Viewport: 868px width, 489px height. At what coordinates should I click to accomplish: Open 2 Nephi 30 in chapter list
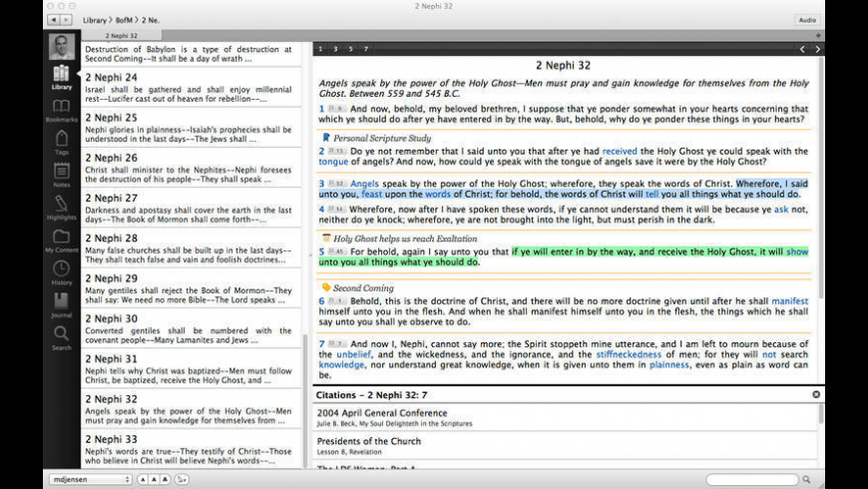point(191,329)
